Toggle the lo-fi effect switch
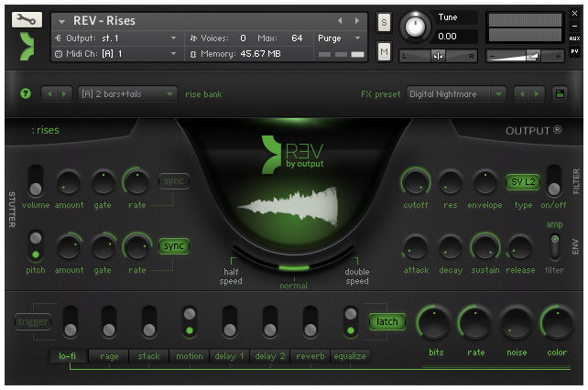Screen dimensions: 588x390 [71, 321]
